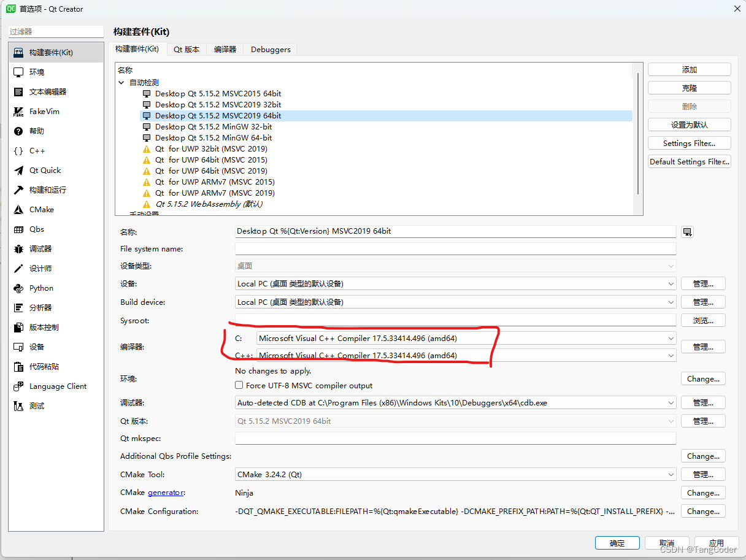The width and height of the screenshot is (746, 560).
Task: Click the 确定 button
Action: (617, 543)
